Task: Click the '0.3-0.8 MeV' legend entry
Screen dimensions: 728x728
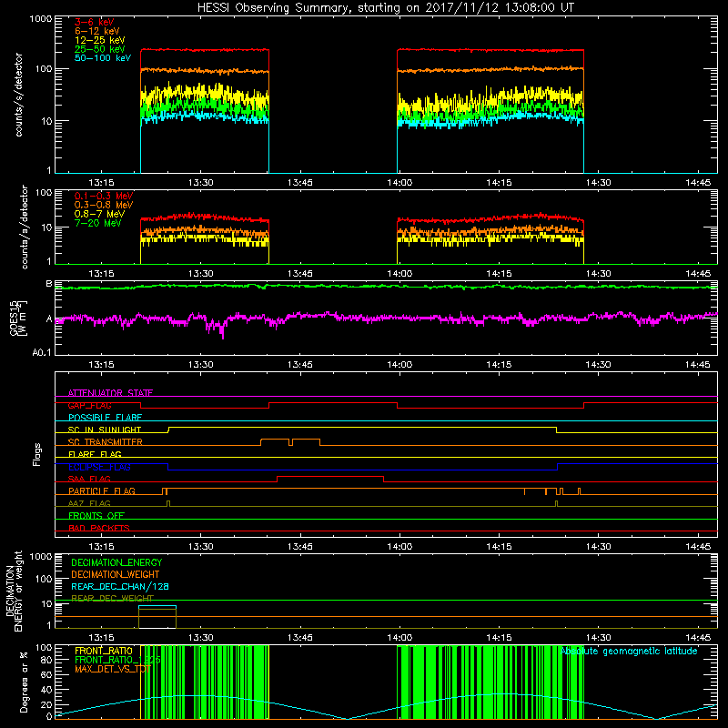Action: click(x=104, y=205)
